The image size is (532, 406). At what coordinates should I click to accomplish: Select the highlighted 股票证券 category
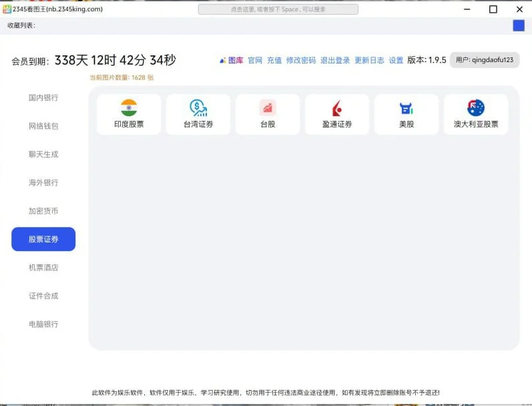coord(43,239)
